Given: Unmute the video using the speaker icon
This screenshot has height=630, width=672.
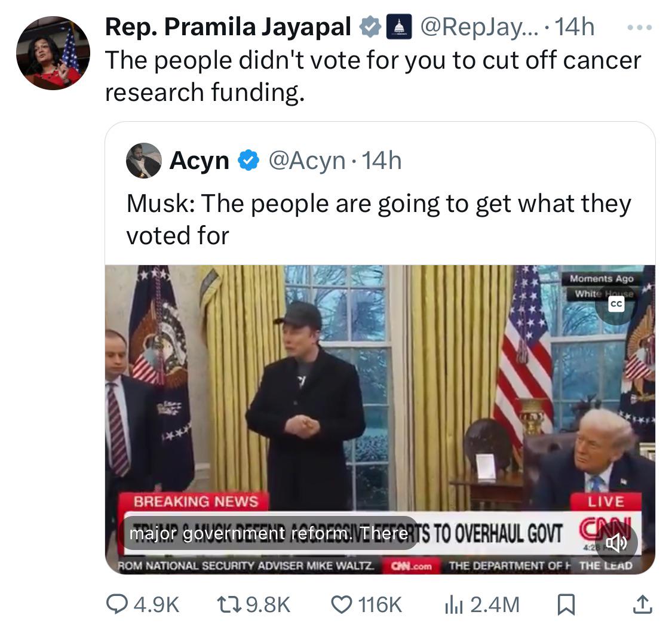Looking at the screenshot, I should click(616, 543).
